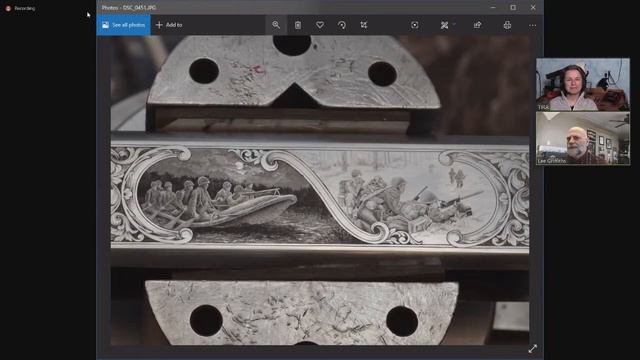Viewport: 640px width, 360px height.
Task: Open the crop tool
Action: tap(364, 25)
